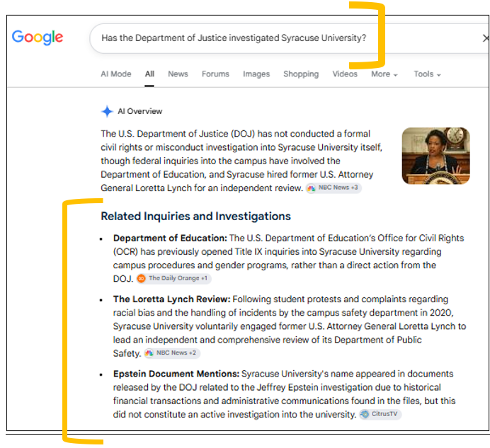Open The Daily Orange +1 source chip

click(x=173, y=278)
